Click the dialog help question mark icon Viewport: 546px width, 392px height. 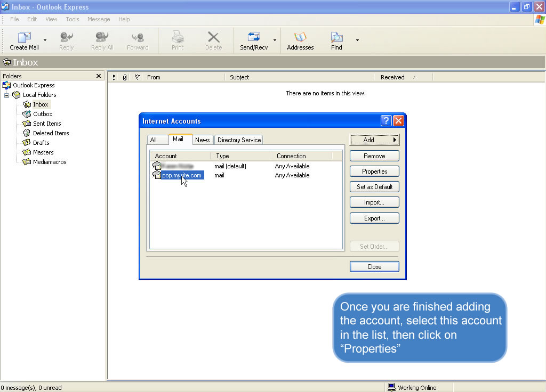click(x=386, y=121)
